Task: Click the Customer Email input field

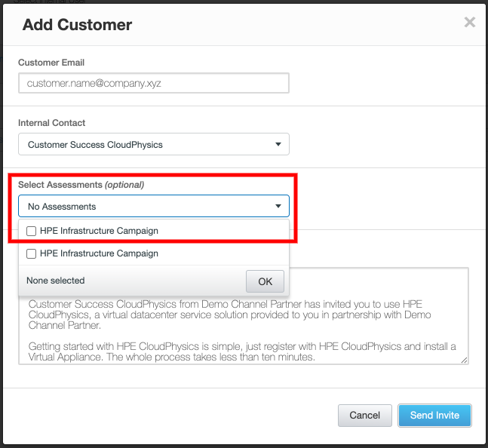Action: tap(154, 84)
